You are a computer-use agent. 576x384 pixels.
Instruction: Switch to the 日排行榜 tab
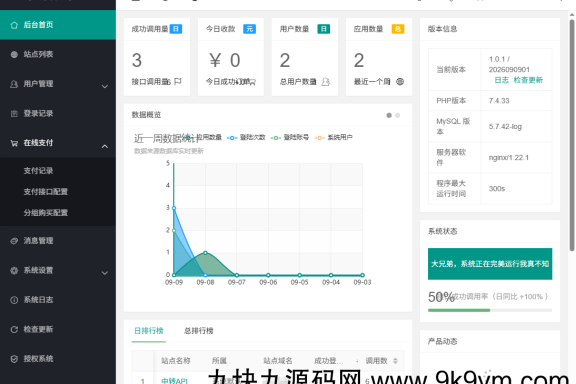click(x=148, y=331)
